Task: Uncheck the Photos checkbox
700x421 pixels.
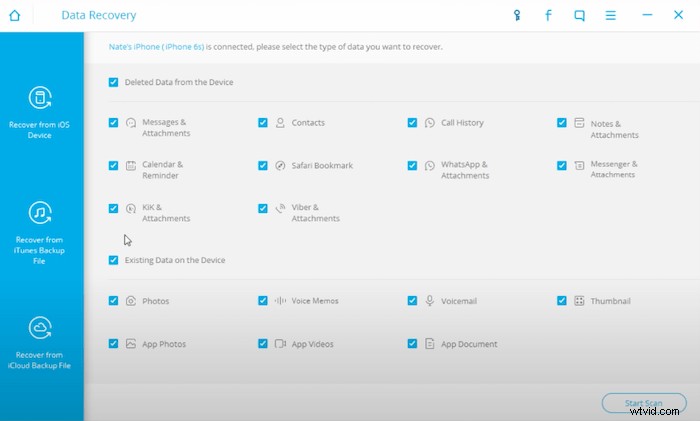Action: 113,300
